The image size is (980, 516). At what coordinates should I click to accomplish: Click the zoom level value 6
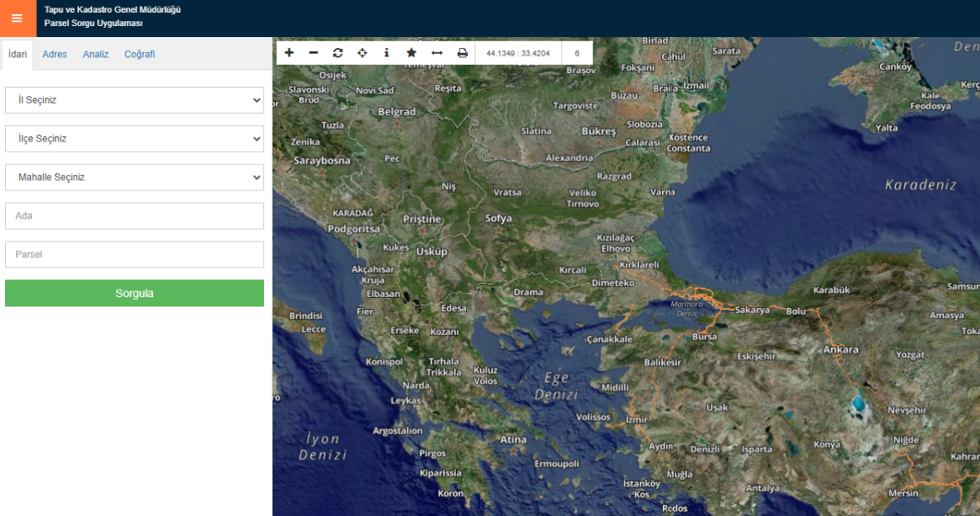(x=577, y=53)
